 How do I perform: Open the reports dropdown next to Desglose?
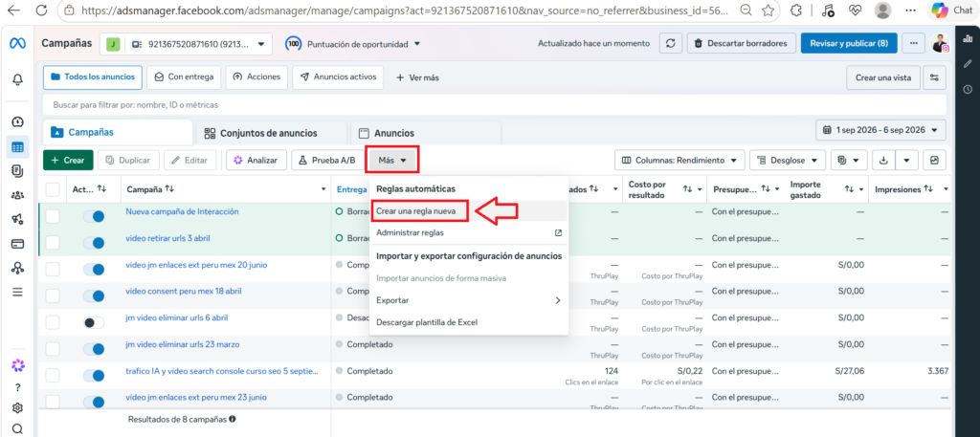pyautogui.click(x=849, y=161)
